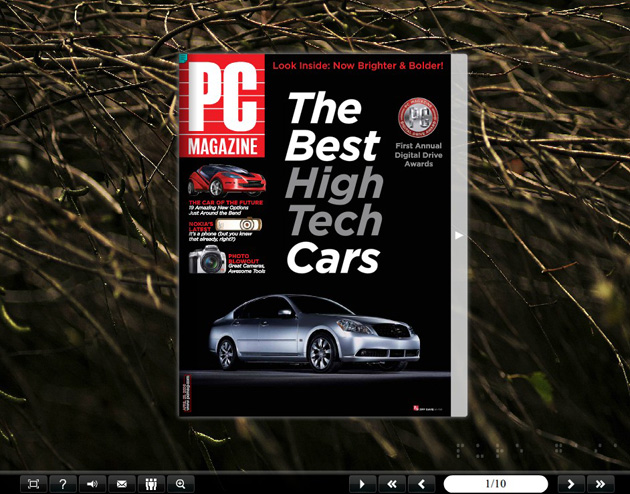Click the page number field showing 1/10
The image size is (630, 494).
(496, 483)
